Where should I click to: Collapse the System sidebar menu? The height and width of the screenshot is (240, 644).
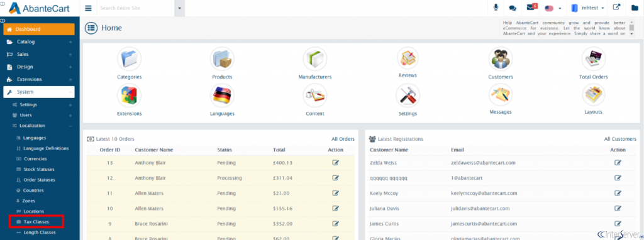click(x=39, y=92)
